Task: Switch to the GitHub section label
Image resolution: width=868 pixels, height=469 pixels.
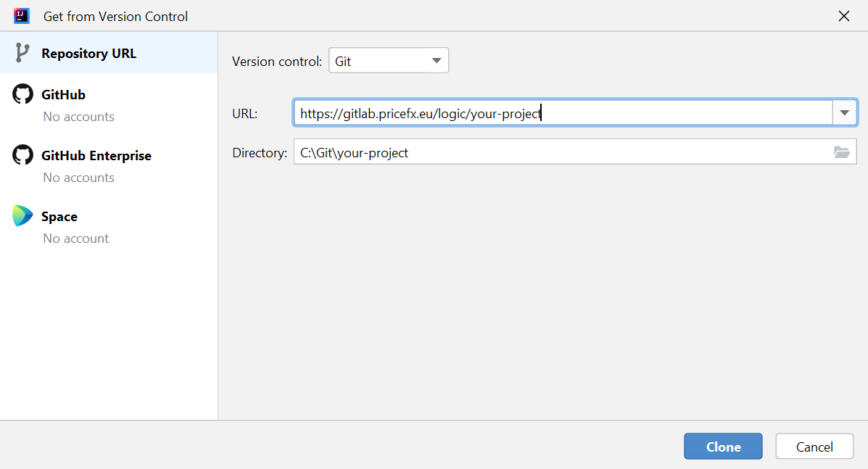Action: [x=63, y=95]
